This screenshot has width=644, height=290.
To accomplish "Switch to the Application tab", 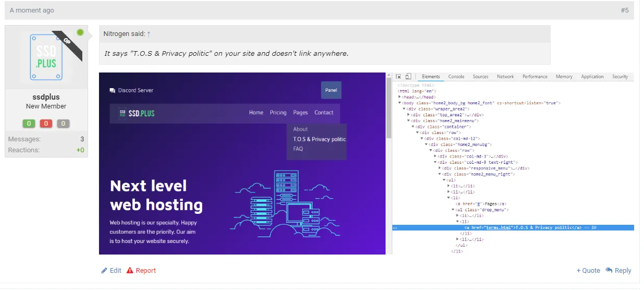I will click(592, 76).
